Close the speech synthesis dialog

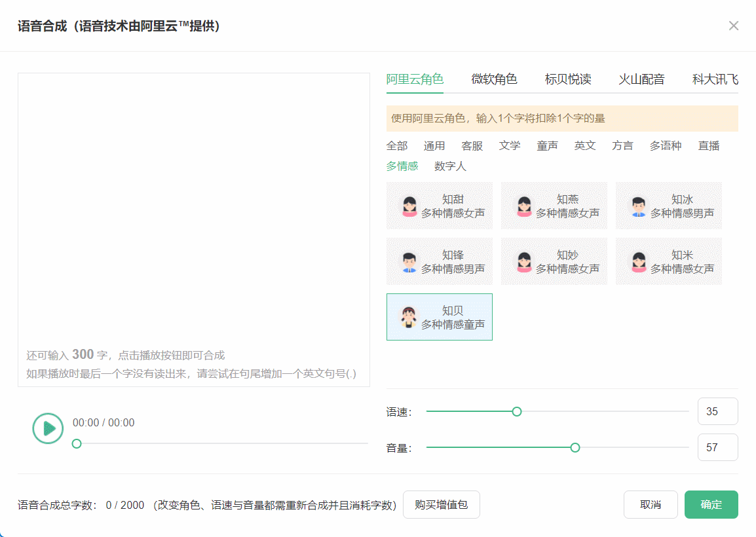click(733, 26)
